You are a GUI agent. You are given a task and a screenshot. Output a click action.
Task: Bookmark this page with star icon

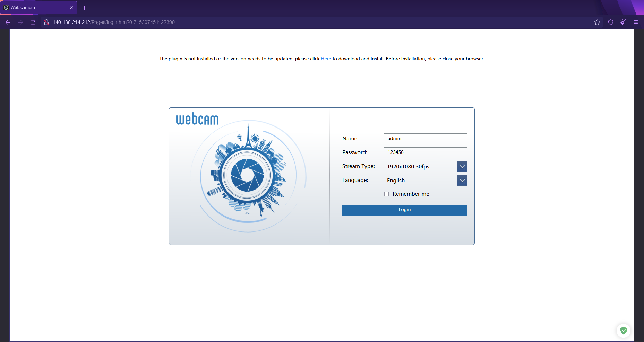(597, 22)
